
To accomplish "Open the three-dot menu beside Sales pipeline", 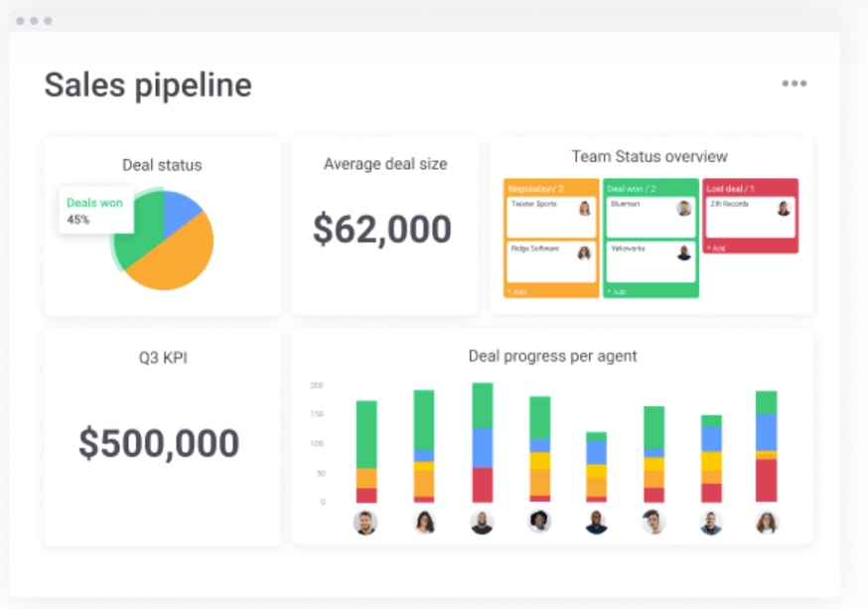I will tap(794, 83).
